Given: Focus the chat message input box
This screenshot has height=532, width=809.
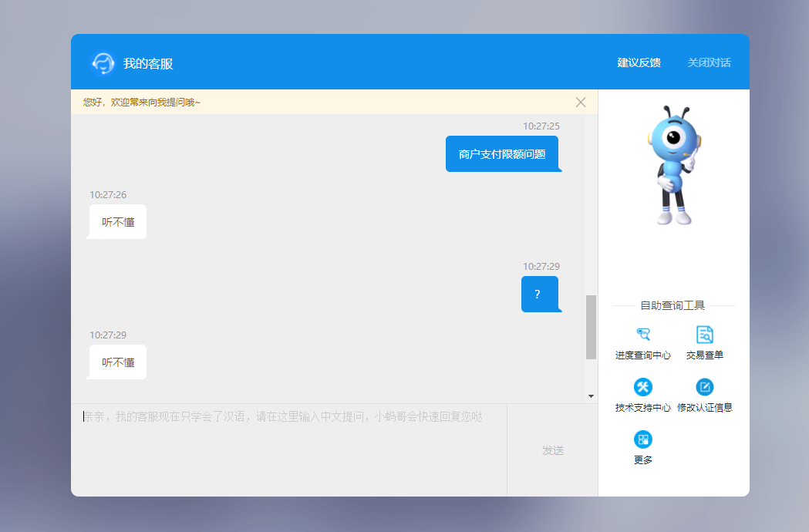Looking at the screenshot, I should coord(289,449).
